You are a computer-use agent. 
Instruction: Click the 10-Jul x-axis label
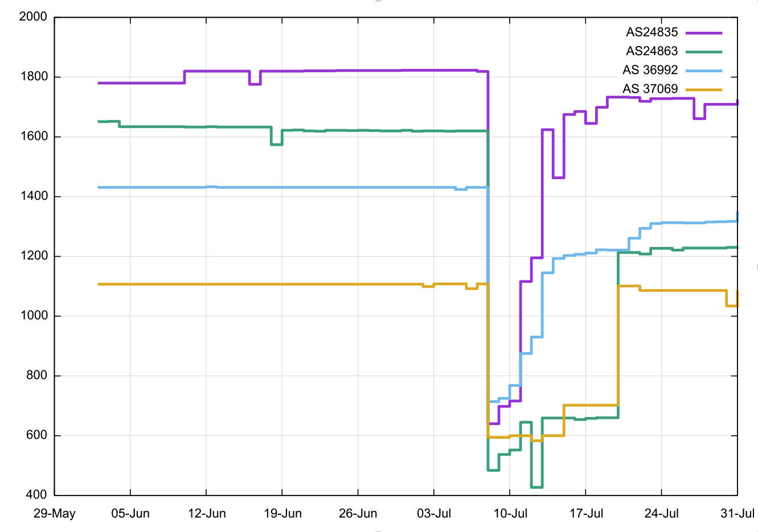point(510,514)
